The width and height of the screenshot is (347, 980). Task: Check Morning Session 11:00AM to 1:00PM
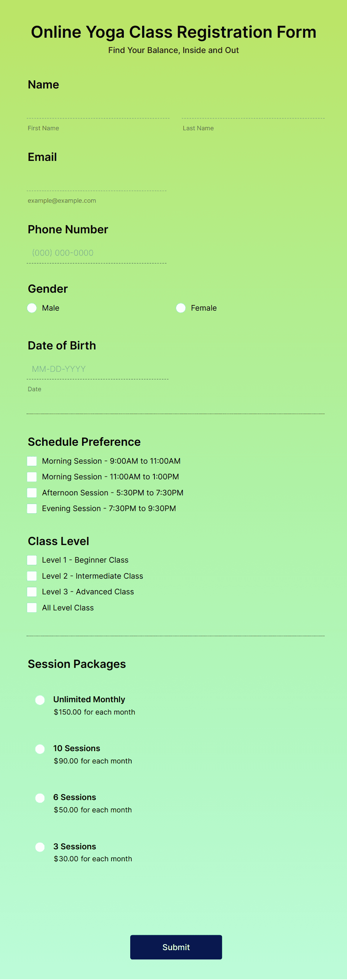pyautogui.click(x=32, y=477)
